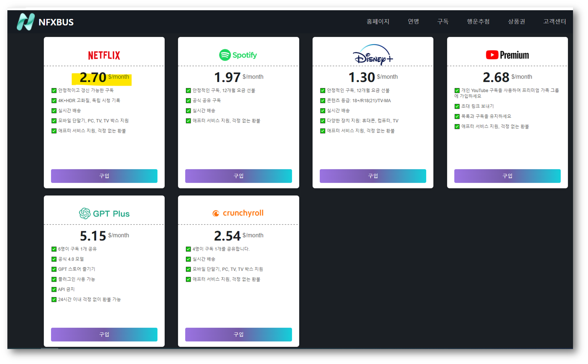Click the Netflix 2.70 price

point(93,77)
